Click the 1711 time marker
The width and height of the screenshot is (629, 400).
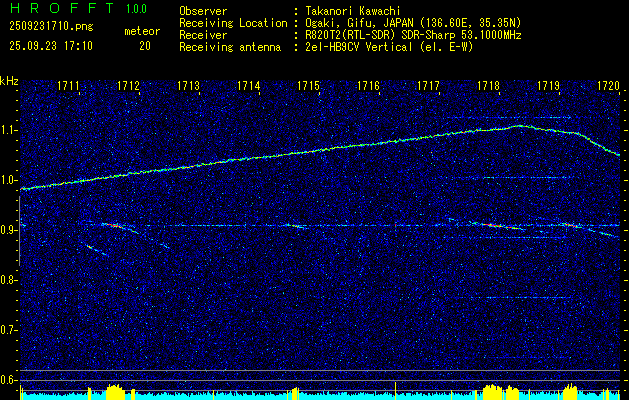click(69, 87)
